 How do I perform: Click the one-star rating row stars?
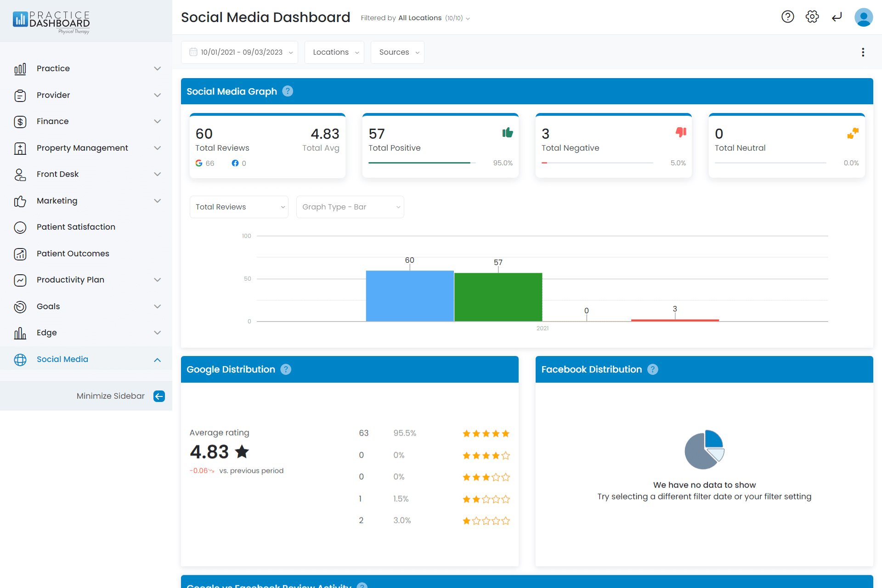pyautogui.click(x=486, y=521)
